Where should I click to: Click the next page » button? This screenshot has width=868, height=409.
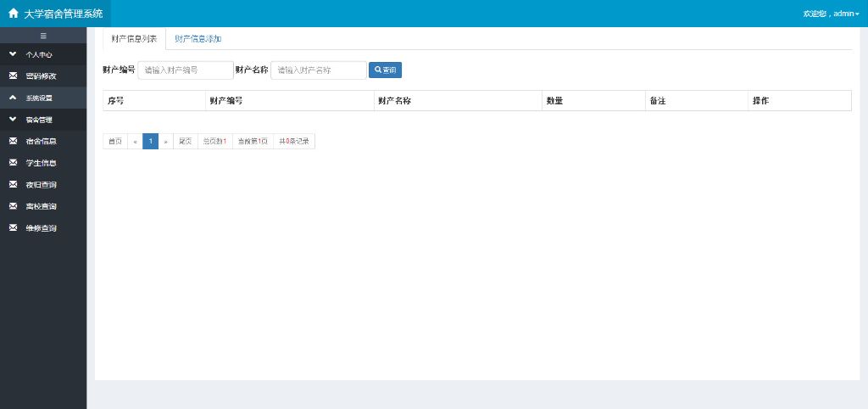point(166,142)
